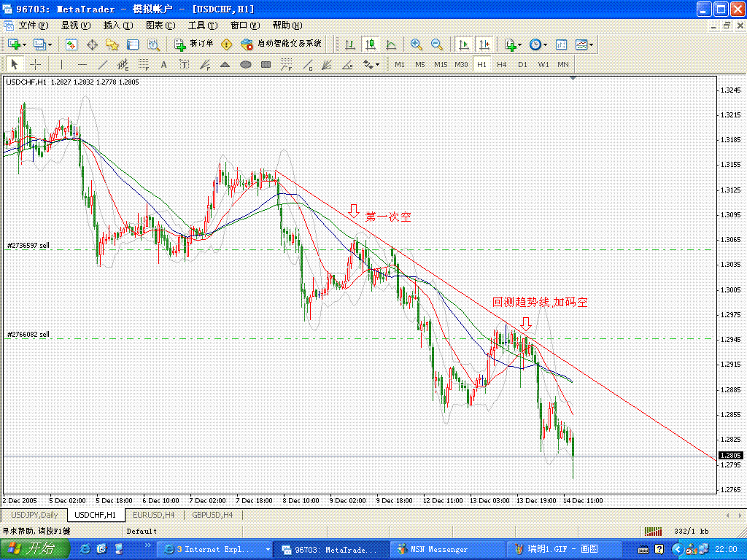This screenshot has width=747, height=560.
Task: Switch timeframe to D1
Action: [x=522, y=64]
